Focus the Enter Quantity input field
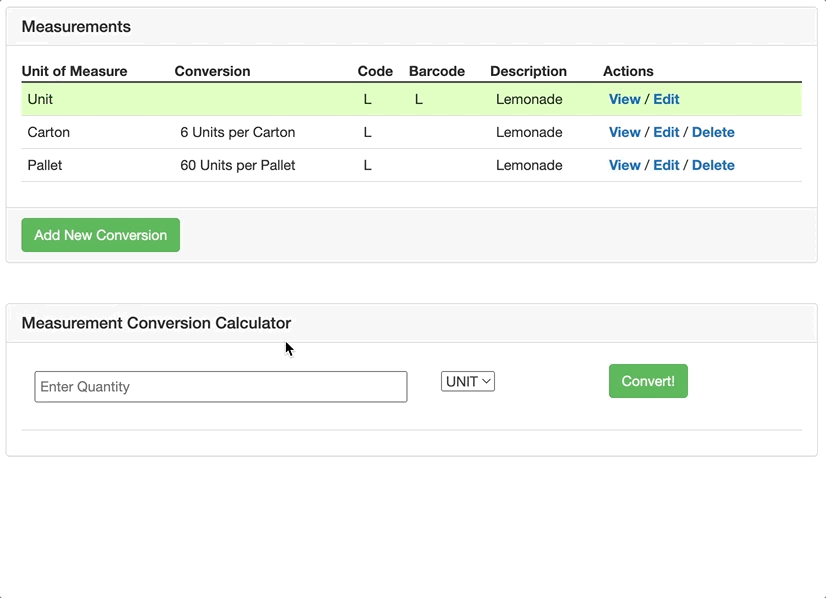Image resolution: width=826 pixels, height=598 pixels. tap(221, 387)
